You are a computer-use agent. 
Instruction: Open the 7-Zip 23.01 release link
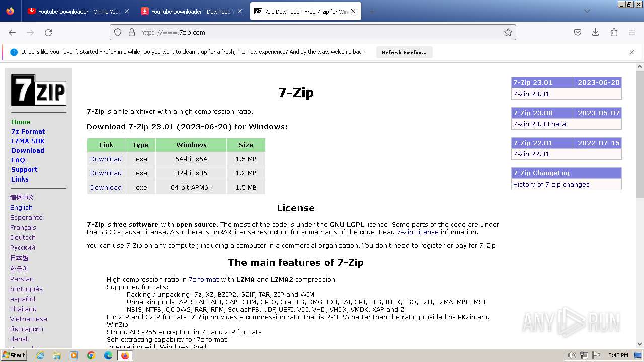[x=531, y=94]
